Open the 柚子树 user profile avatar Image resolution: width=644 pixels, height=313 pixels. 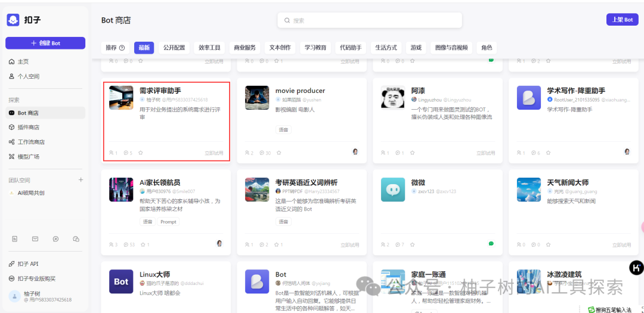(15, 296)
